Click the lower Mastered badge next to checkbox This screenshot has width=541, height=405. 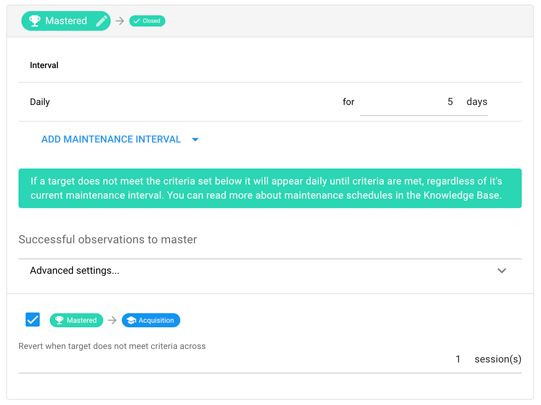point(76,320)
